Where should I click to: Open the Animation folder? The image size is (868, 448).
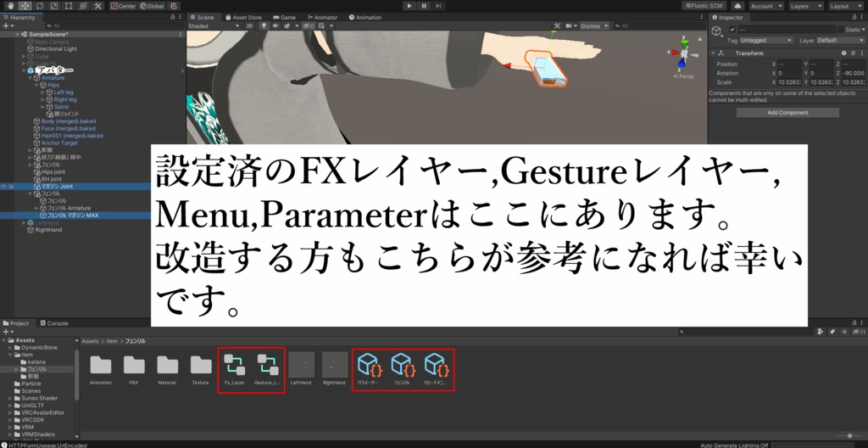101,369
